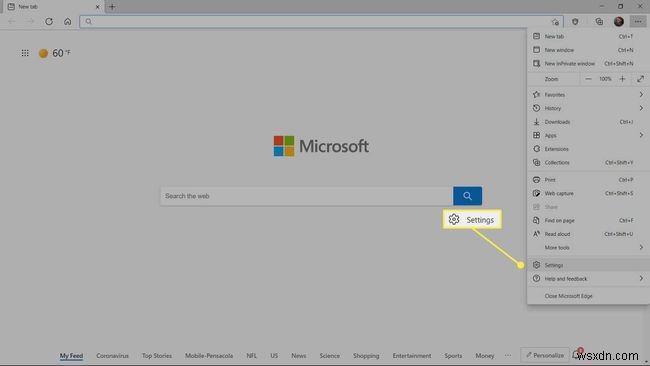Click the add-to-favorites star icon
Viewport: 650px width, 366px height.
555,22
